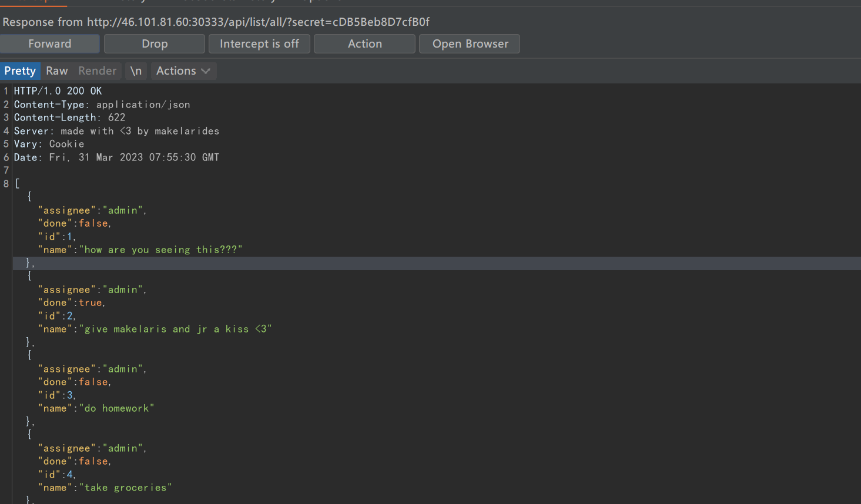Click "give makelaris and jr a kiss" value

click(175, 329)
